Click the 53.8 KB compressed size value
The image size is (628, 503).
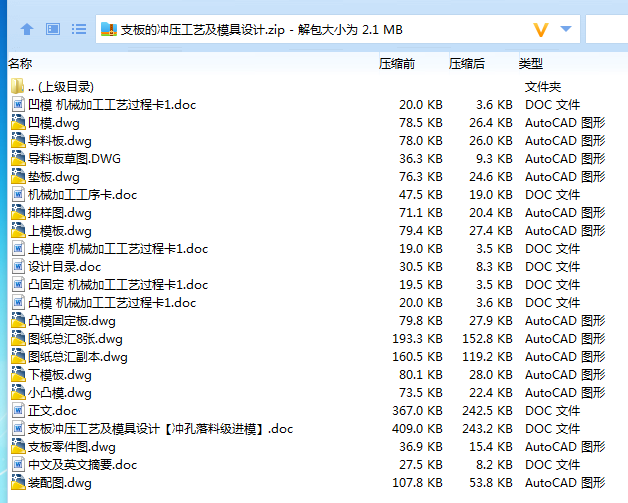(x=491, y=483)
